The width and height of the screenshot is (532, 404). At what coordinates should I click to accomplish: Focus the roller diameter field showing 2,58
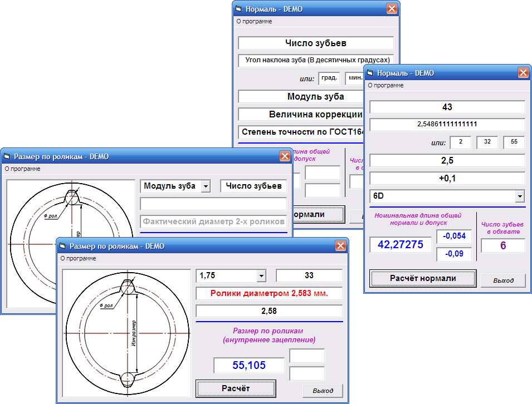(x=269, y=311)
